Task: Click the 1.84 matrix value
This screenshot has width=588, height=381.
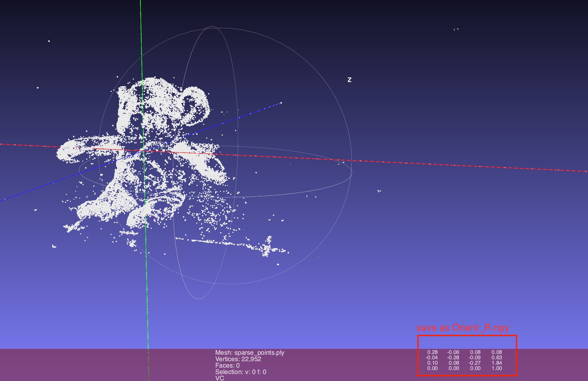Action: click(x=496, y=363)
